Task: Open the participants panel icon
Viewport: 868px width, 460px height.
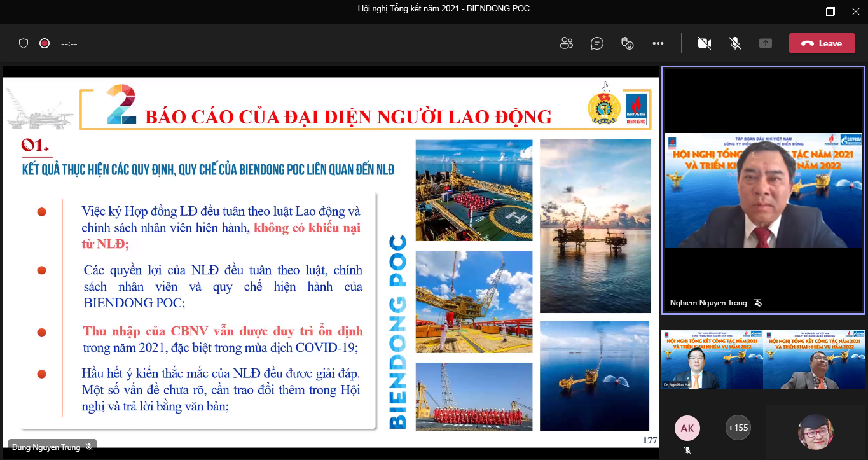Action: 567,43
